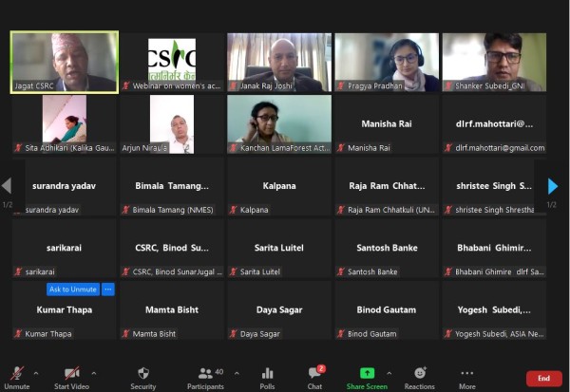Click the red End meeting button
The image size is (570, 392).
543,378
